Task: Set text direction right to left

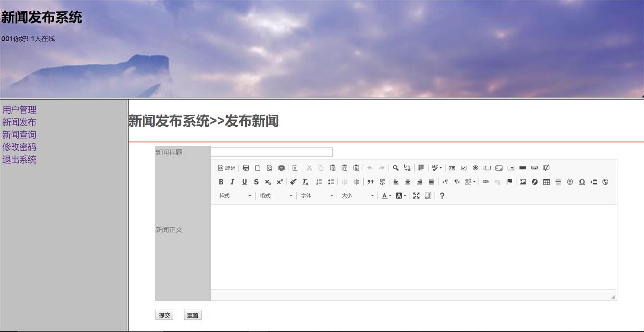Action: click(x=457, y=182)
